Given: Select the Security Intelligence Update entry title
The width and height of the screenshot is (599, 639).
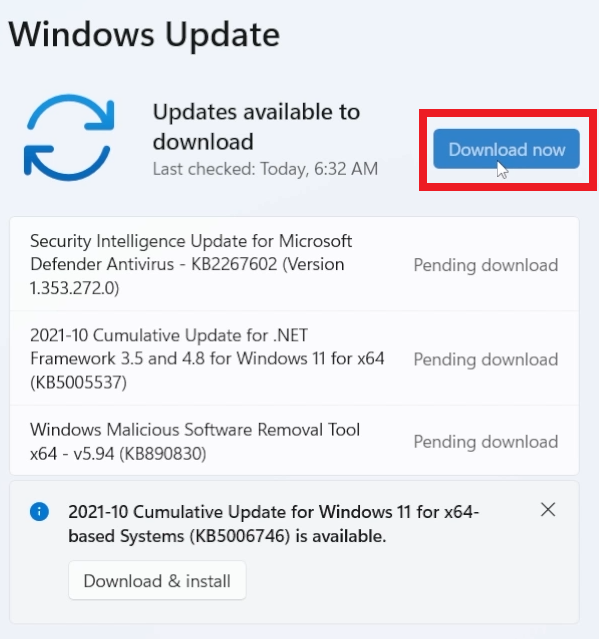Looking at the screenshot, I should pyautogui.click(x=191, y=264).
